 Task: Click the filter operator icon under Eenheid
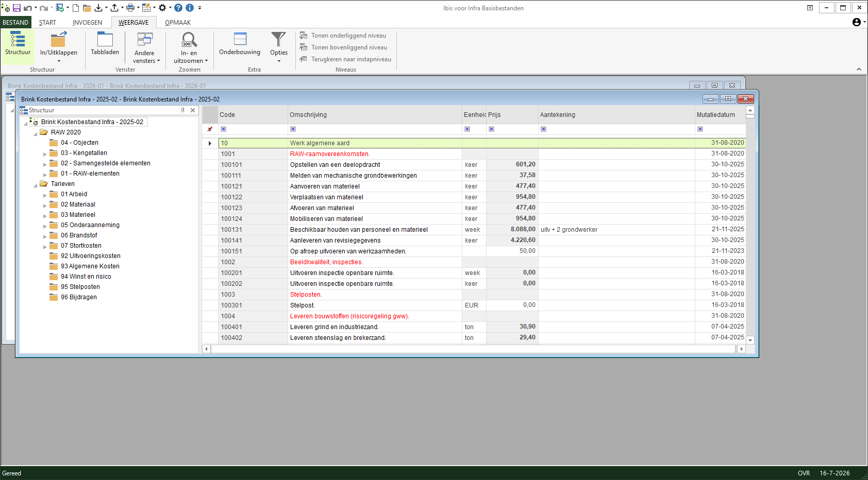[467, 129]
